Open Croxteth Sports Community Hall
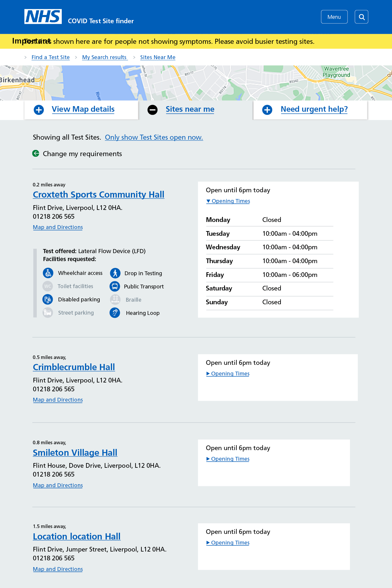Viewport: 392px width, 588px height. click(x=99, y=195)
